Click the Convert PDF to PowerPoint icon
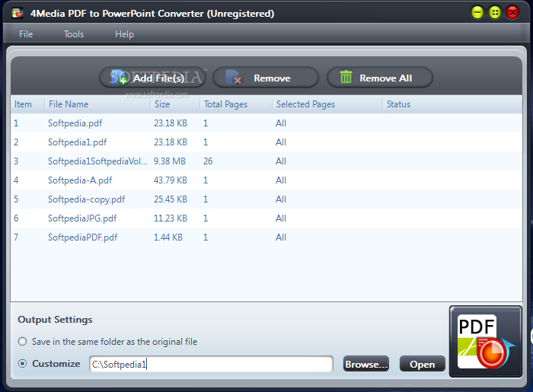This screenshot has width=533, height=392. point(486,342)
